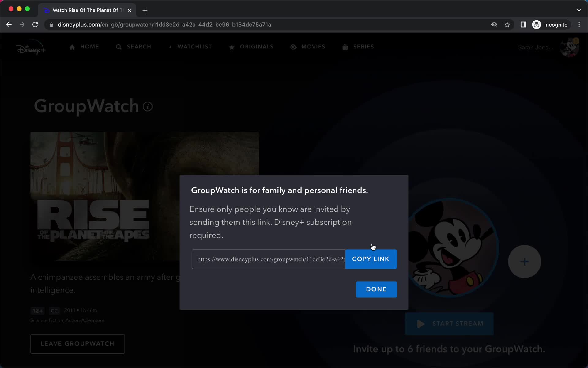Click the macOS yellow minimize window button
The image size is (588, 368).
click(x=19, y=9)
